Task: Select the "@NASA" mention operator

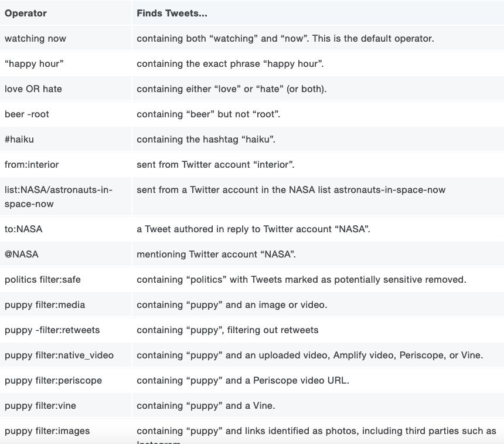Action: coord(22,255)
